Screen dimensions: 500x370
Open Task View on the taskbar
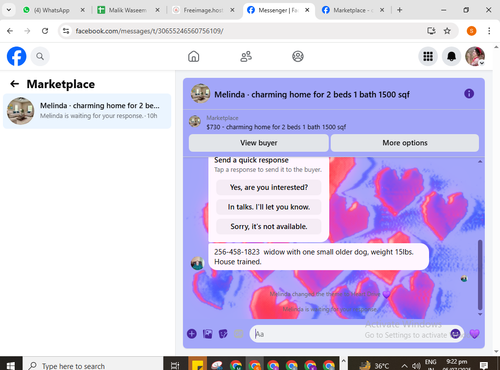pos(175,365)
